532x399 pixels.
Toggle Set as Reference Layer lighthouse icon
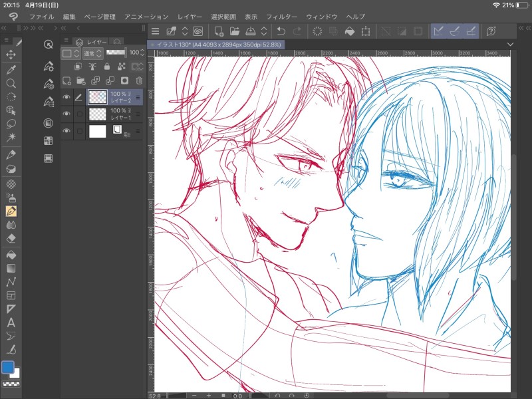[x=92, y=66]
